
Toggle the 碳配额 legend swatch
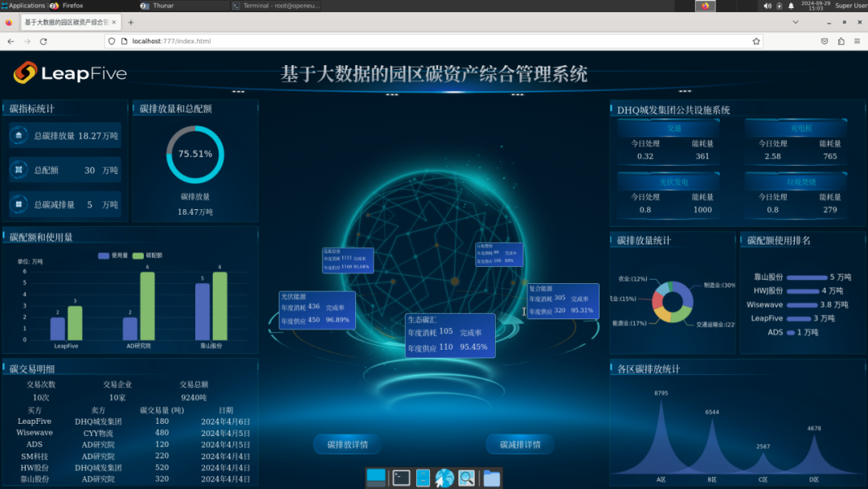138,256
